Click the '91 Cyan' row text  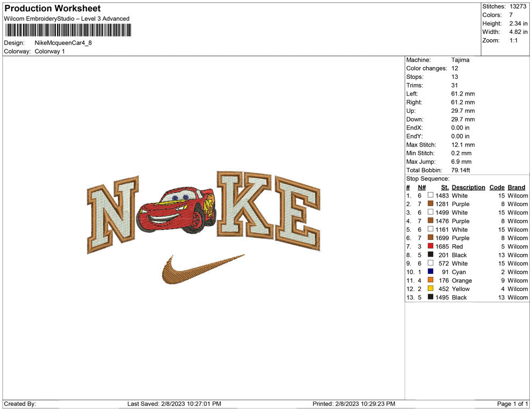(x=454, y=272)
